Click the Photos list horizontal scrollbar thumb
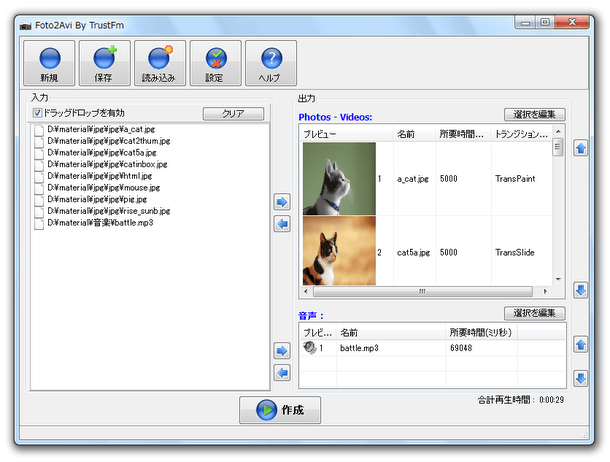Image resolution: width=610 pixels, height=462 pixels. click(423, 291)
